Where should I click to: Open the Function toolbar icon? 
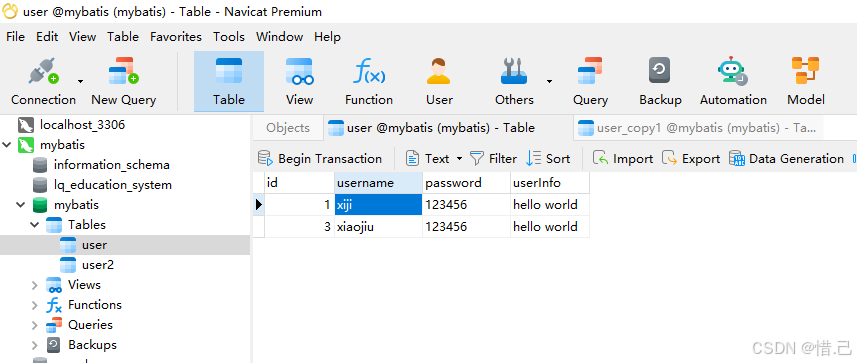369,82
